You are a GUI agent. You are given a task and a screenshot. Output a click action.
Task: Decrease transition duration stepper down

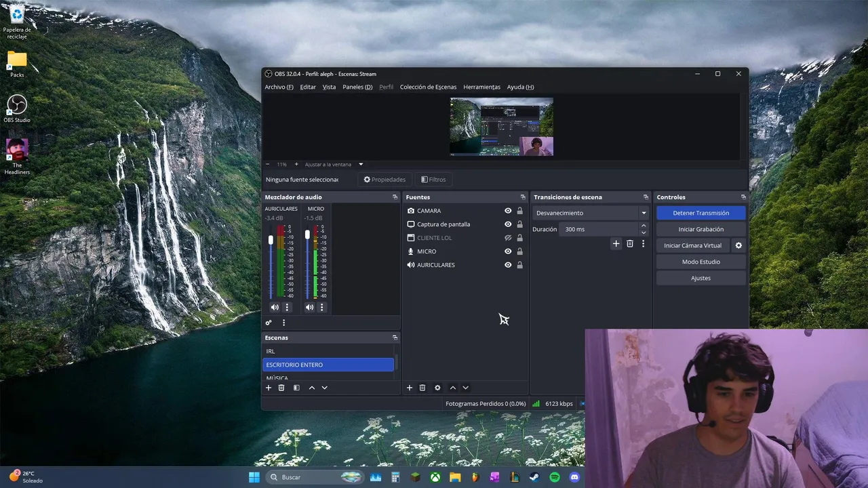coord(644,232)
